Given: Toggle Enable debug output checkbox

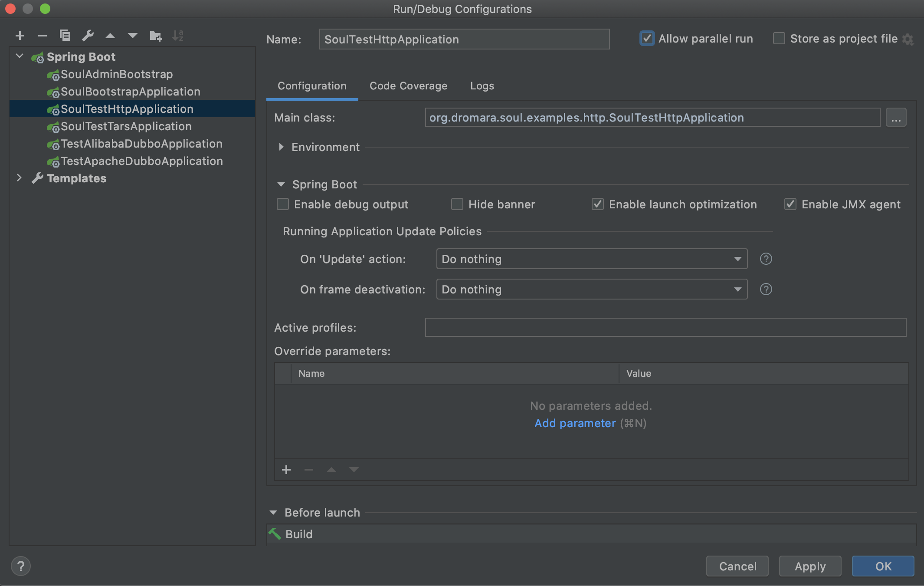Looking at the screenshot, I should pos(282,204).
